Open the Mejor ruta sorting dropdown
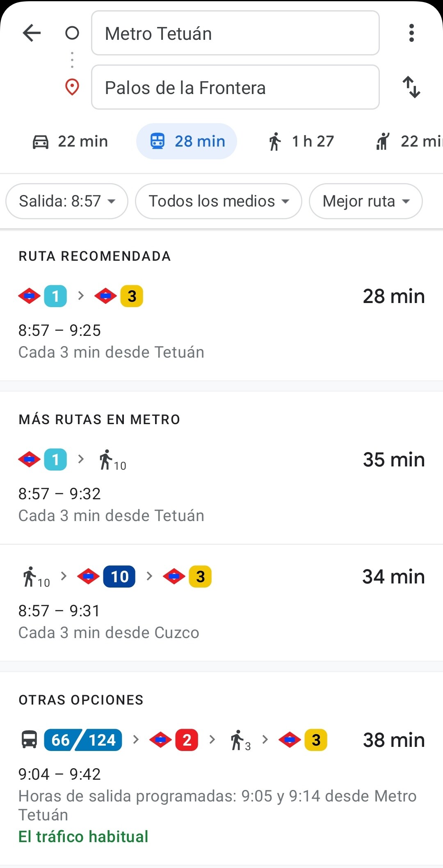 click(x=366, y=201)
